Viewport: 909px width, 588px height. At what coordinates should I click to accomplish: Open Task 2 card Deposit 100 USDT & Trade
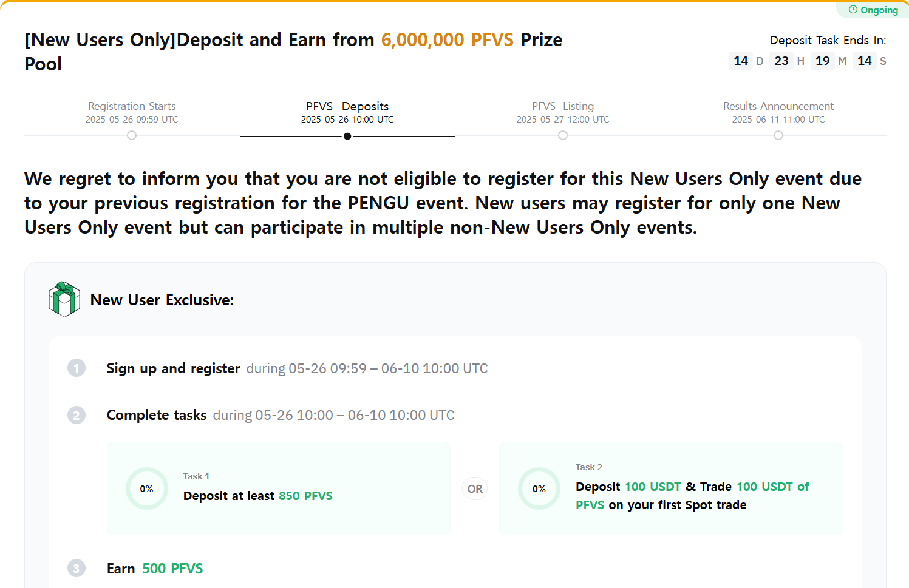tap(671, 488)
